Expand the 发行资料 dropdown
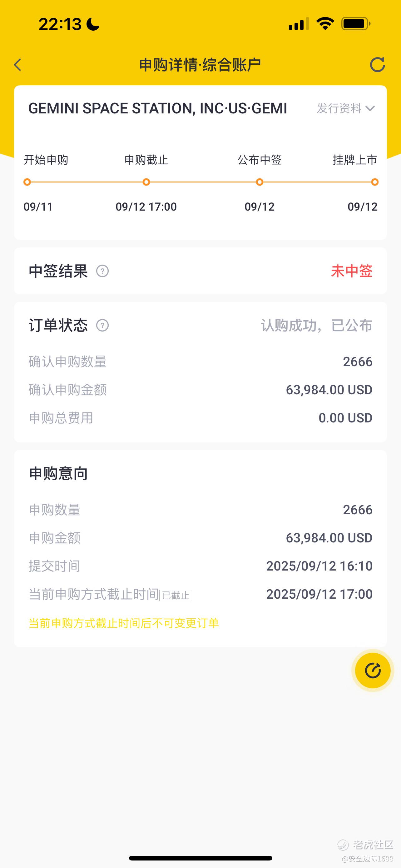 pos(339,108)
